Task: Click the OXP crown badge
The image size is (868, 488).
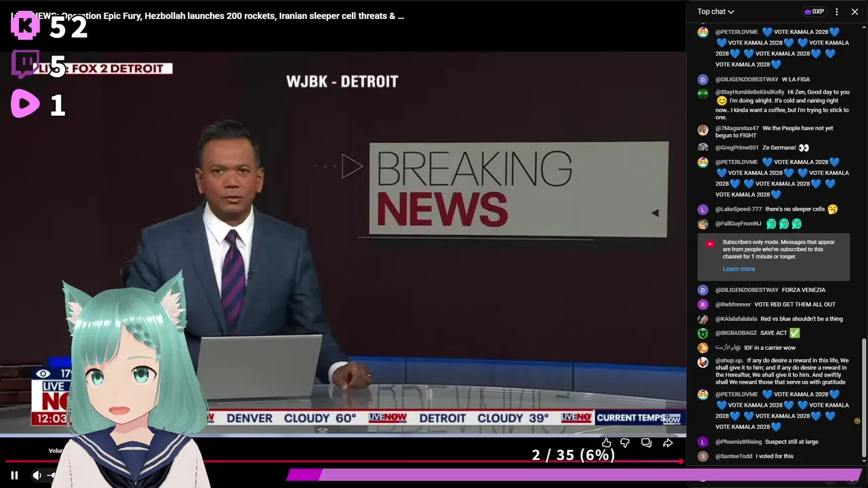Action: coord(814,12)
